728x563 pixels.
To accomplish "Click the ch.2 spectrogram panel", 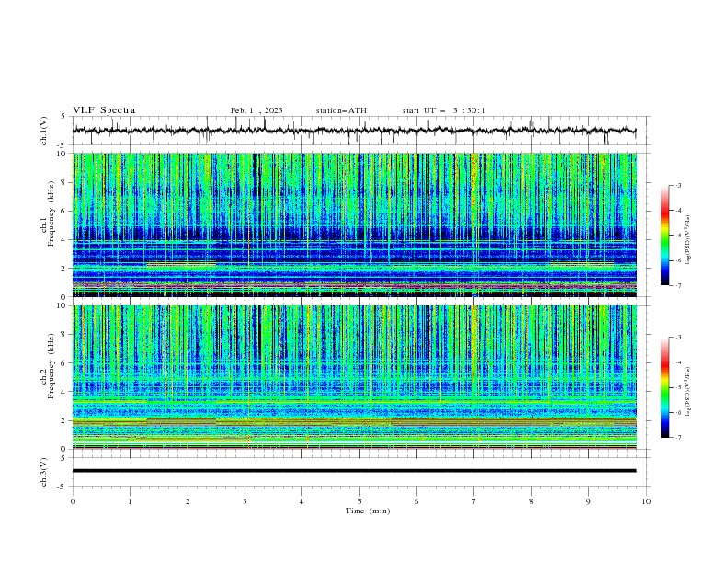I will click(354, 377).
